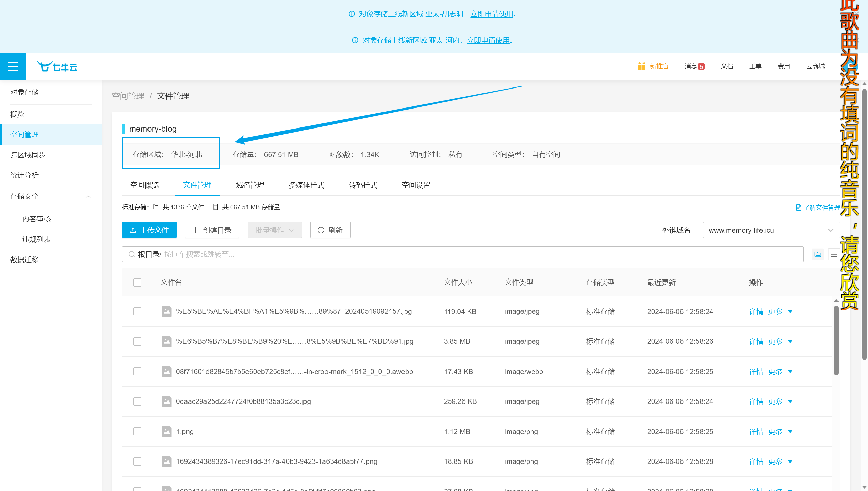This screenshot has width=868, height=491.
Task: Click 创建目录 button
Action: [x=212, y=230]
